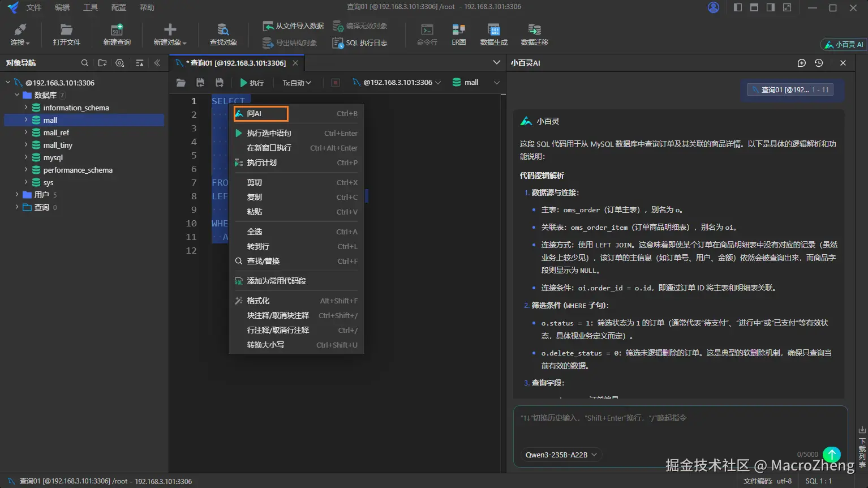Screen dimensions: 868x488
Task: Toggle the left sidebar layout icon
Action: coord(738,7)
